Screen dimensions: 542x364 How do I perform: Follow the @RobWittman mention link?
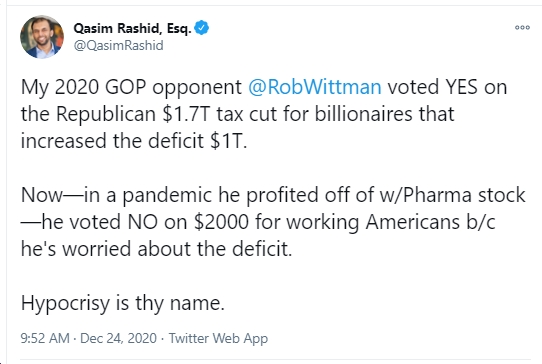[x=315, y=87]
